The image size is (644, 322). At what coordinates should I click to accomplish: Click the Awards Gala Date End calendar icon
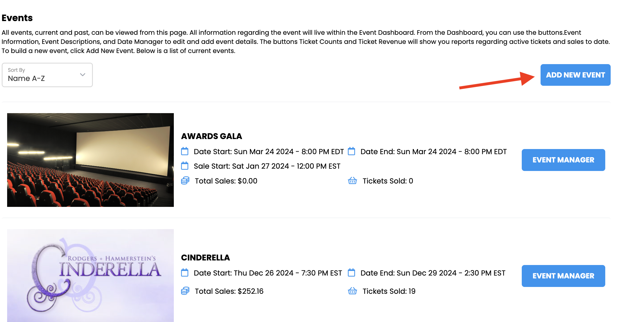point(352,151)
